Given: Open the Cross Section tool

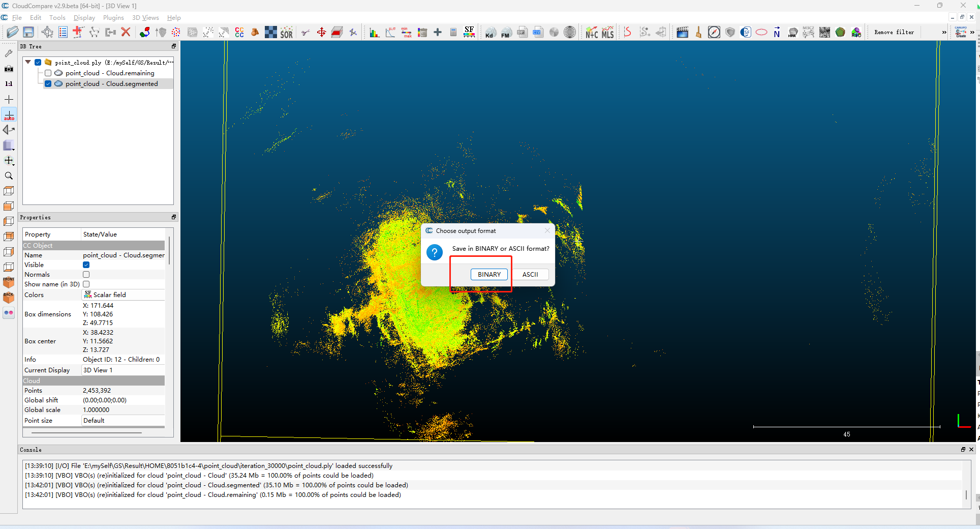Looking at the screenshot, I should click(x=336, y=33).
